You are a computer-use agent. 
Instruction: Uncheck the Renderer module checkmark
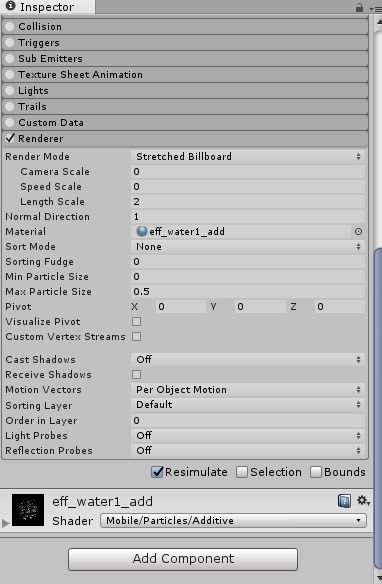point(10,138)
